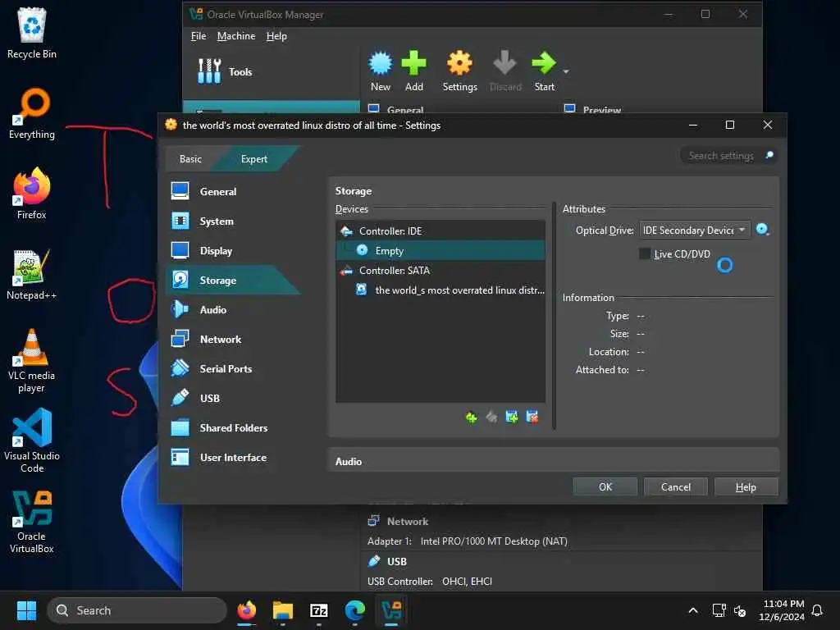Click the Oracle VirtualBox desktop shortcut
This screenshot has height=630, width=840.
point(32,521)
